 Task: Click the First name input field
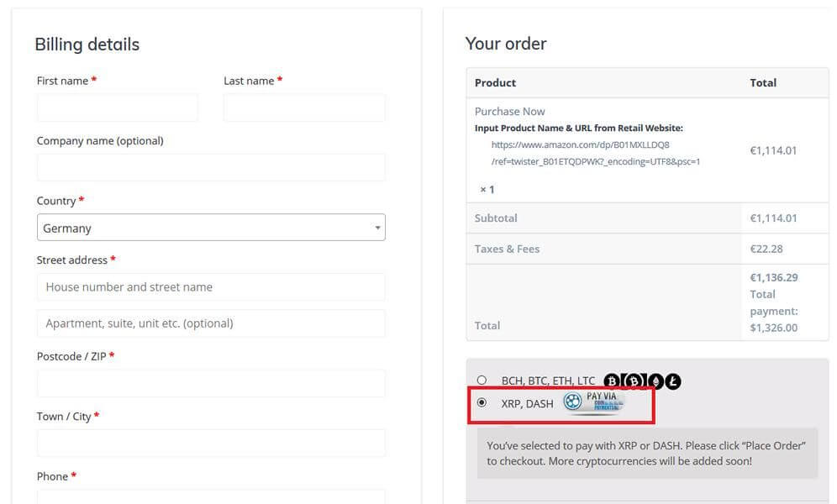[118, 108]
